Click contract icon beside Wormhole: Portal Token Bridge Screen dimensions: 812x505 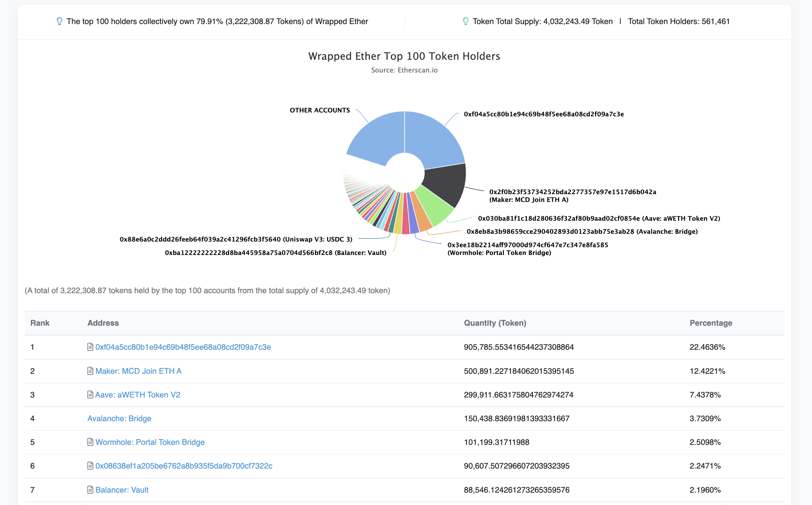tap(90, 442)
